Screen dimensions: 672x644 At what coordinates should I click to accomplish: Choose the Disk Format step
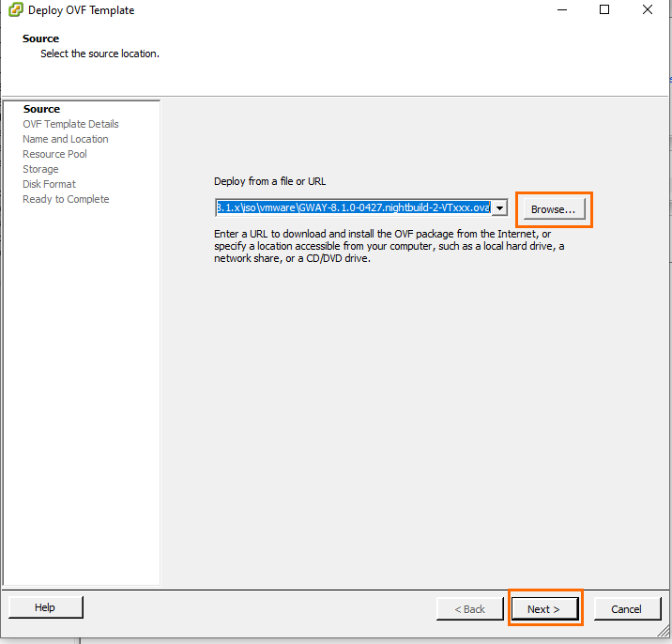49,184
